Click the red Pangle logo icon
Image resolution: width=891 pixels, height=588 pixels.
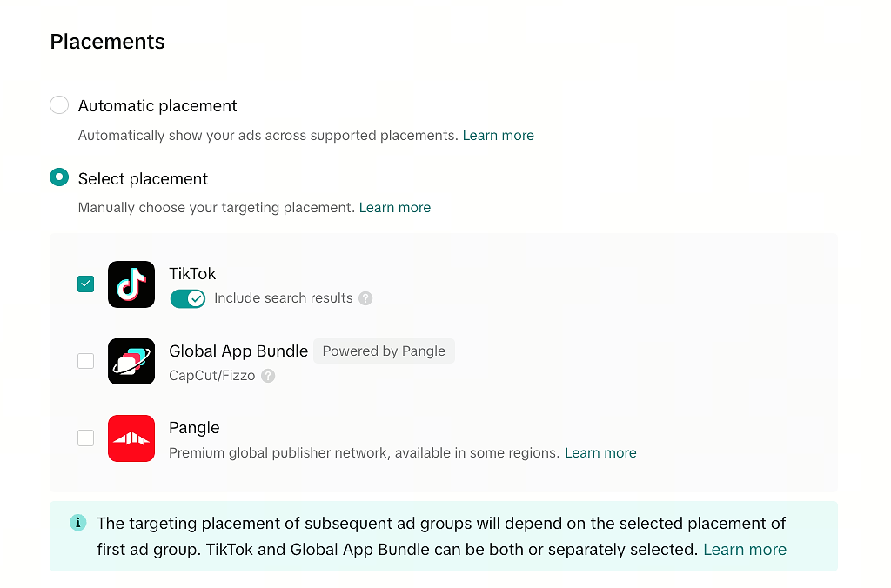pos(131,438)
